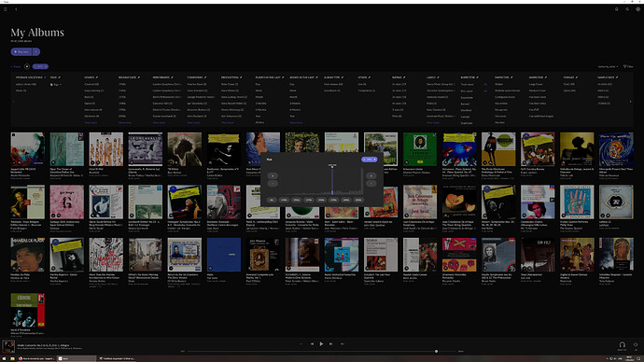Screen dimensions: 644x362
Task: Edit the Storage Locations focus column
Action: (45, 77)
